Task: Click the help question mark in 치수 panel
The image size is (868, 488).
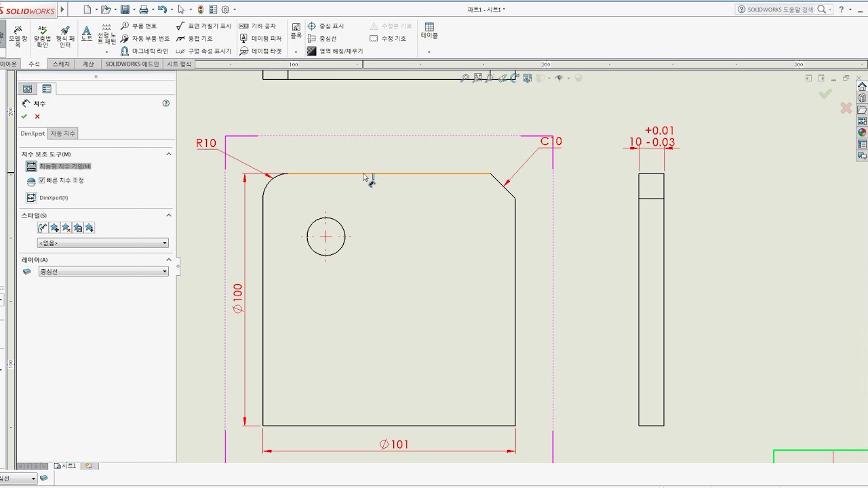Action: point(166,104)
